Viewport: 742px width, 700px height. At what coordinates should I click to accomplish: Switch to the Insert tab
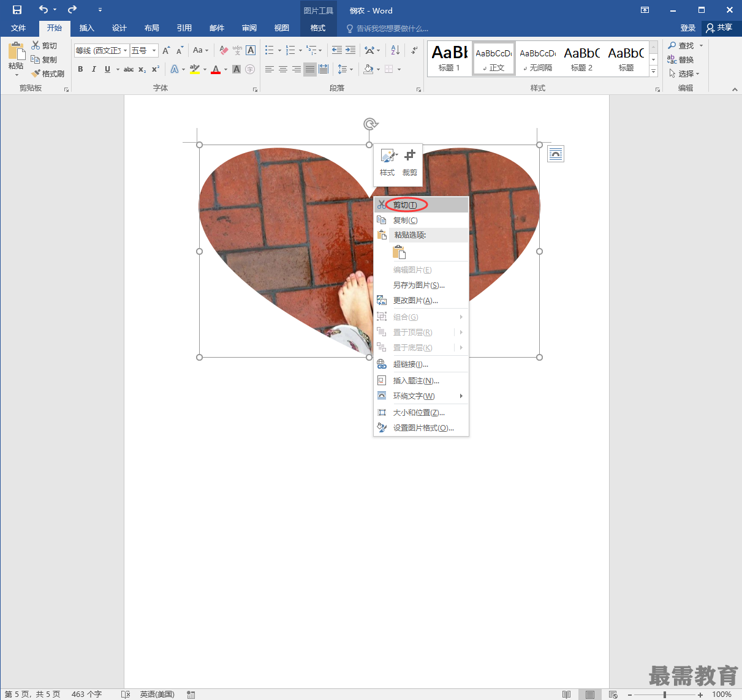[87, 28]
